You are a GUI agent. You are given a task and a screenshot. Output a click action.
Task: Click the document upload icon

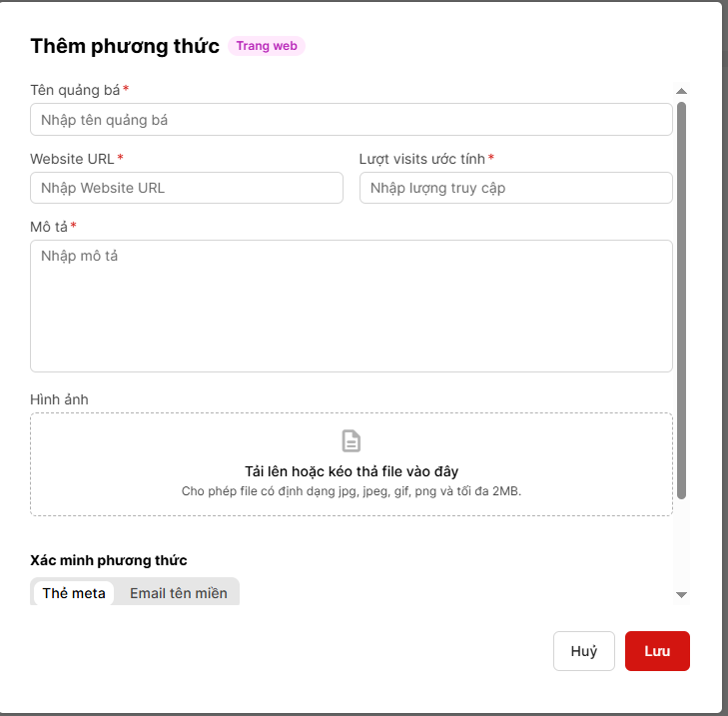point(351,440)
